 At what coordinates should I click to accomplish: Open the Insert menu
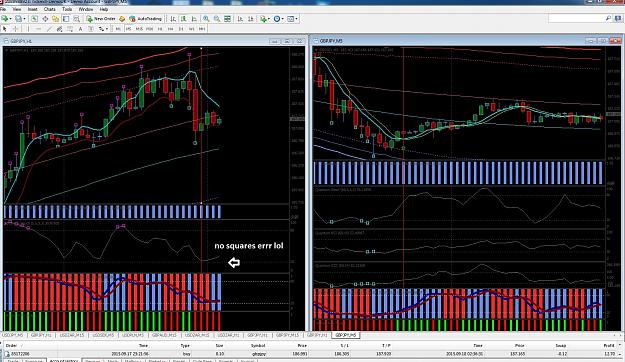[33, 9]
